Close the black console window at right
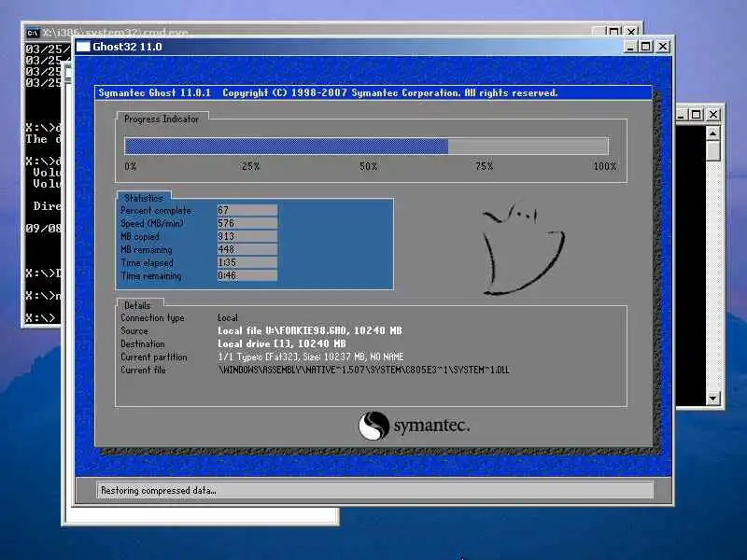This screenshot has height=560, width=747. coord(713,115)
